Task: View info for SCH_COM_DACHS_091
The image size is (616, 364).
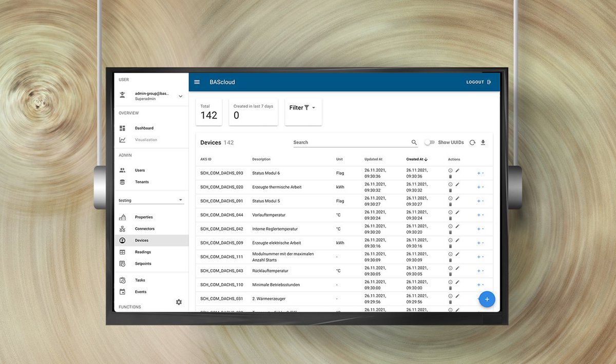Action: coord(450,198)
